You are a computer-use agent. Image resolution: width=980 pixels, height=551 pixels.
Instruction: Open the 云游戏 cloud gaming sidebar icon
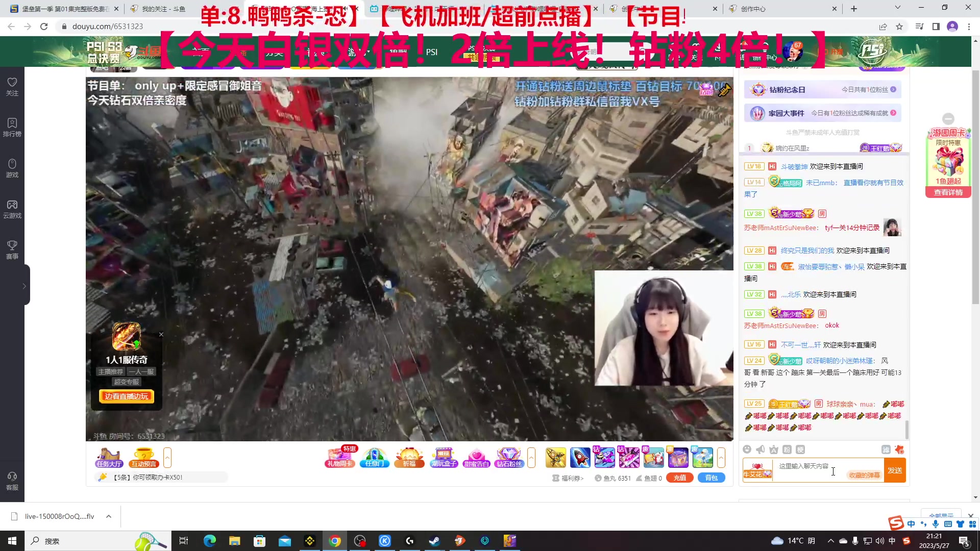point(12,209)
